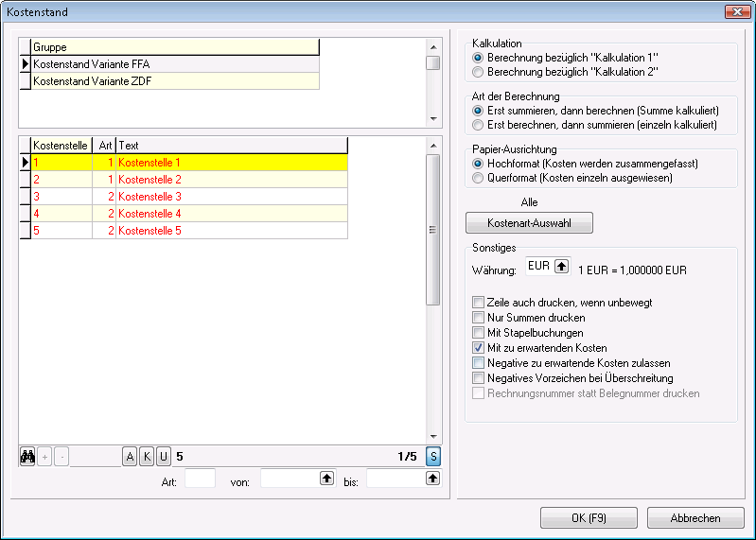Open the lookup arrow for the 'von' field
This screenshot has height=540, width=756.
pyautogui.click(x=326, y=479)
